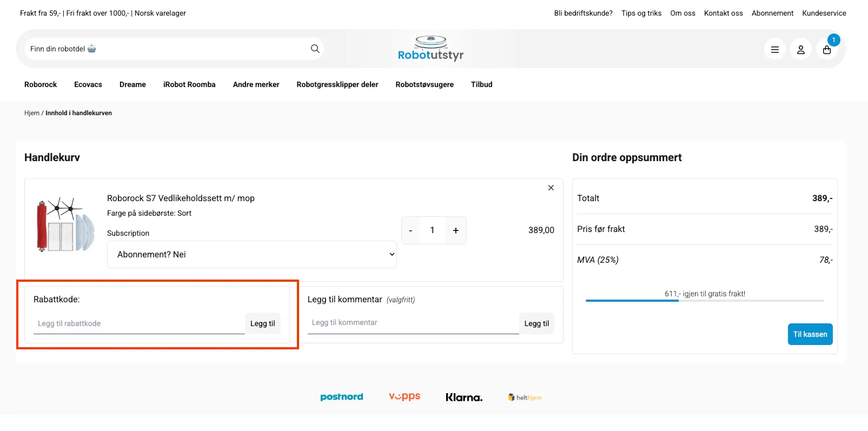Open Abonnement link in top bar
This screenshot has width=868, height=431.
(772, 13)
